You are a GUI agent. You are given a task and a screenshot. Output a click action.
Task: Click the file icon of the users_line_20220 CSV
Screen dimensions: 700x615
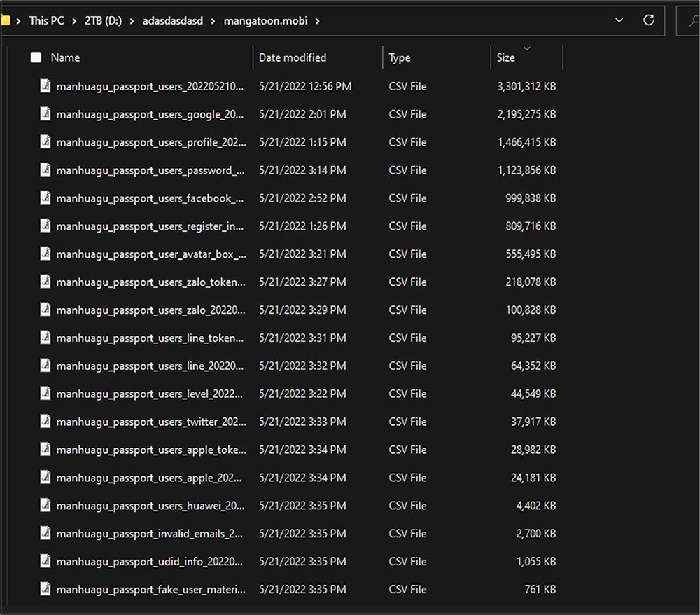pyautogui.click(x=45, y=365)
